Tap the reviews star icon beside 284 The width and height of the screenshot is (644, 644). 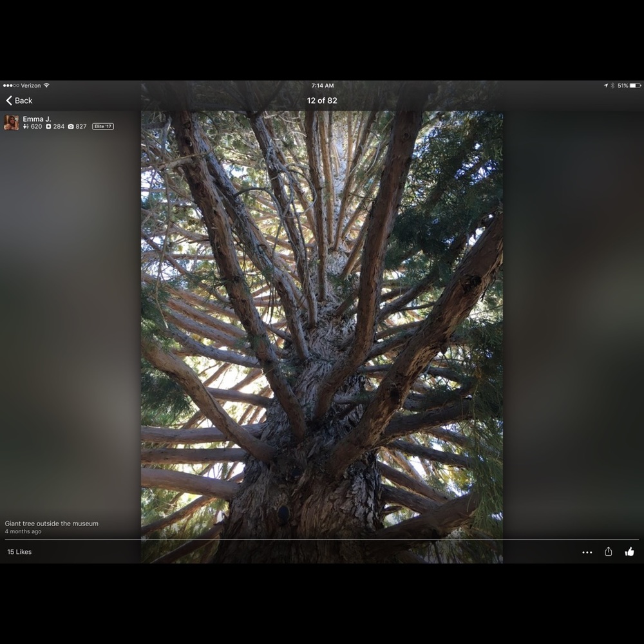[x=48, y=127]
